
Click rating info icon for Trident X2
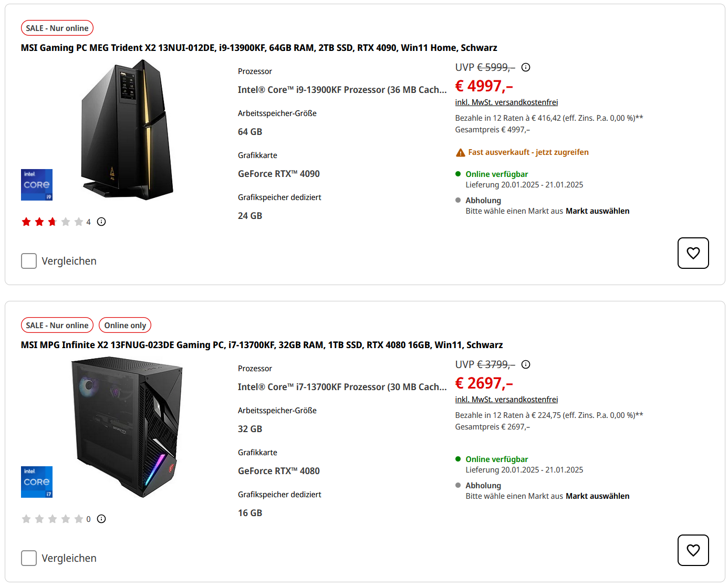(x=101, y=222)
